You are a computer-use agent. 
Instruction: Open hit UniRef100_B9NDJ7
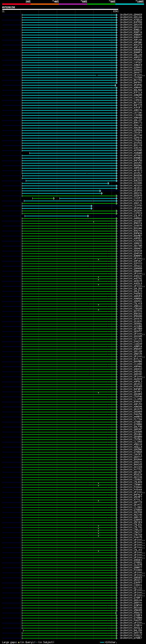point(131,30)
